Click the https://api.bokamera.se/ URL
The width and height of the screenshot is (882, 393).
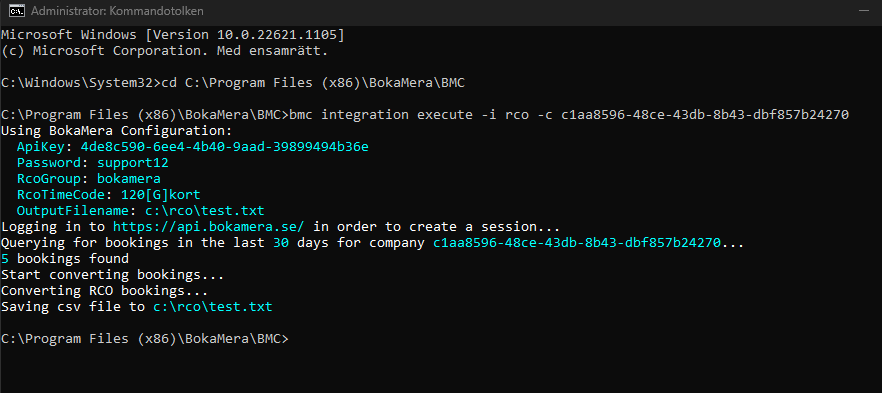[209, 227]
